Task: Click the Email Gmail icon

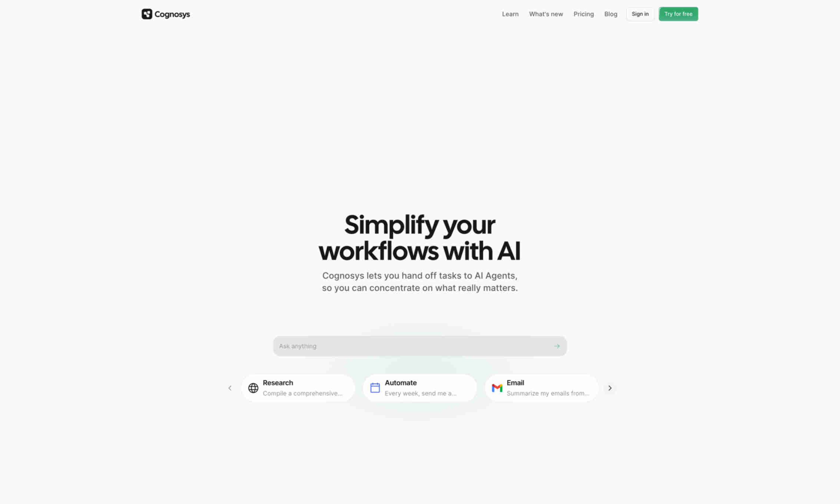Action: [497, 388]
